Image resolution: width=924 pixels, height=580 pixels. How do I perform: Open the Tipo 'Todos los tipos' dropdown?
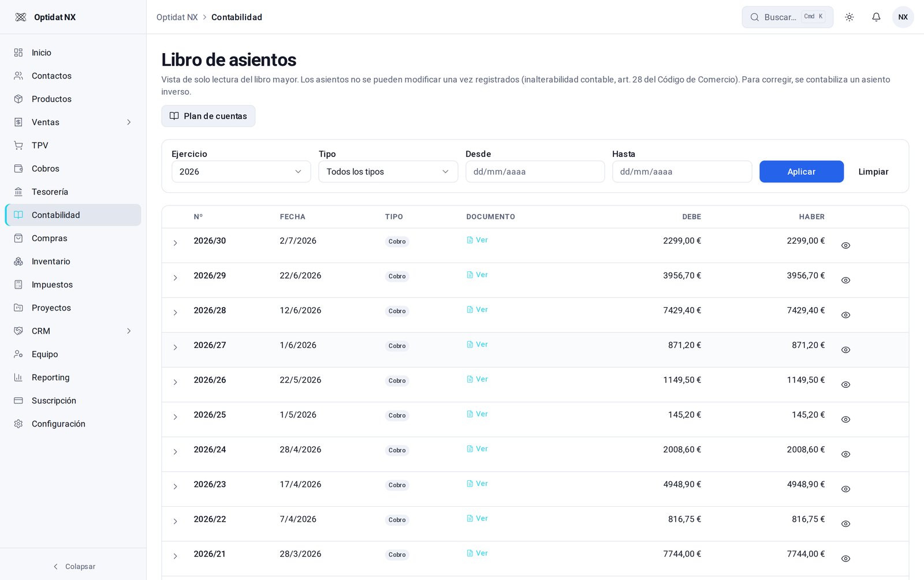click(388, 171)
